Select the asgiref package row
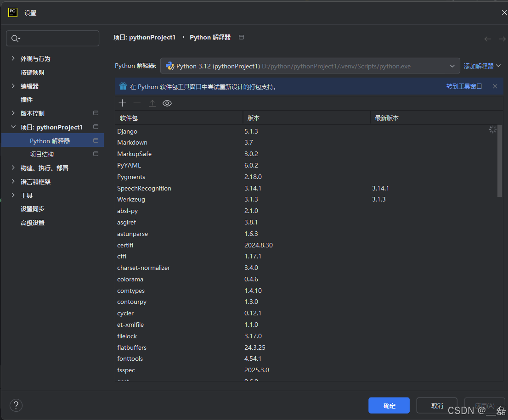Image resolution: width=508 pixels, height=420 pixels. [x=306, y=222]
